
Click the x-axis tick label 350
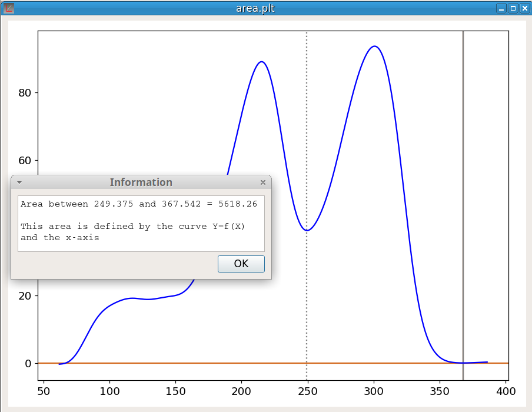coord(440,391)
